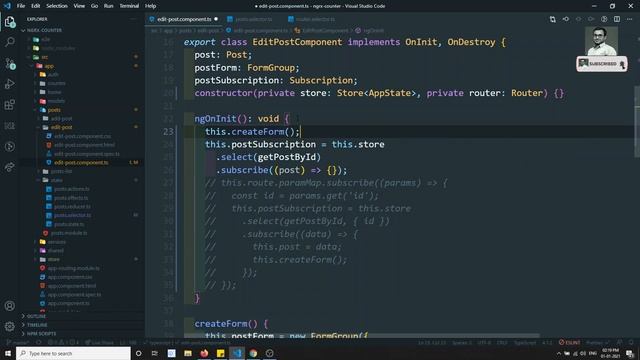Click the Live Share status bar item
Image resolution: width=640 pixels, height=360 pixels.
pos(100,342)
